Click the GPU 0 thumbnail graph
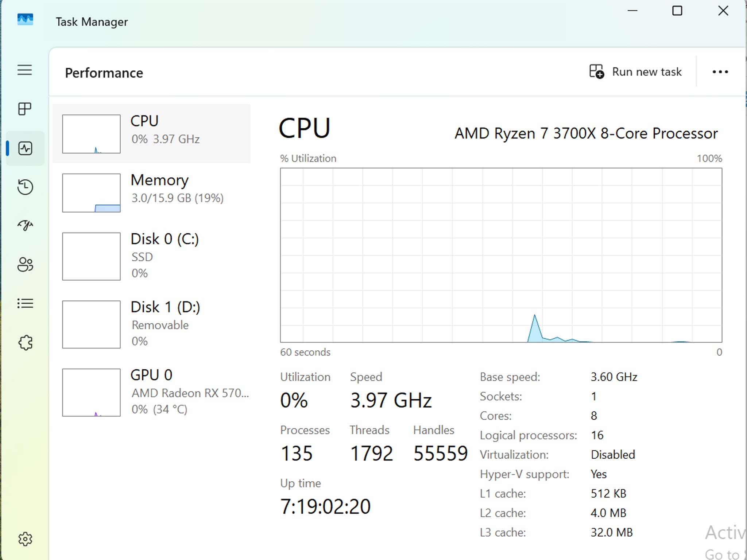 91,392
